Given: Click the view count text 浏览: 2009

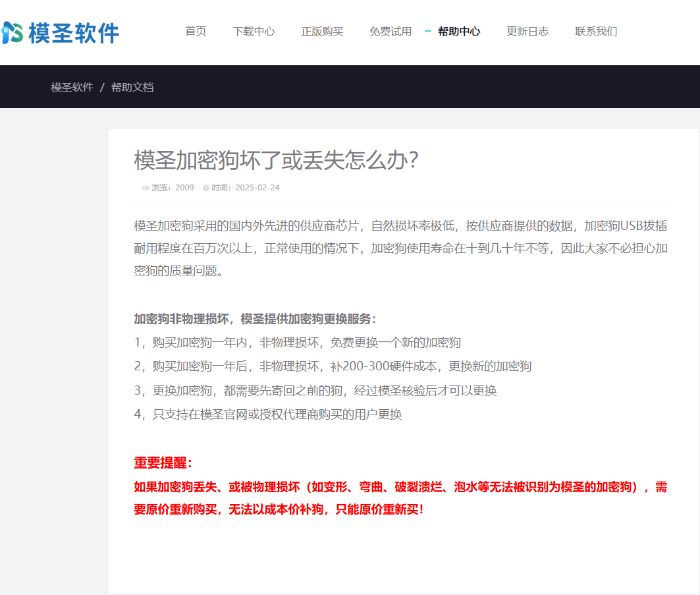Looking at the screenshot, I should (x=173, y=188).
